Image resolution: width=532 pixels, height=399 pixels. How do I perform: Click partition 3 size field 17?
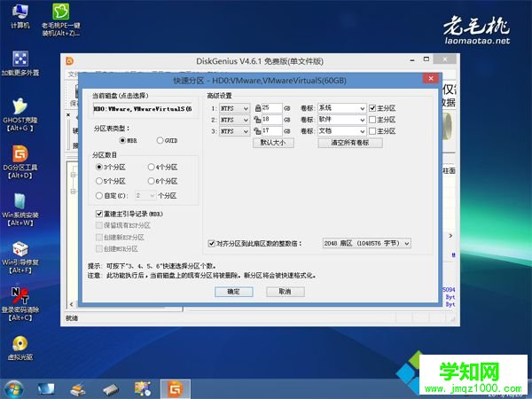pyautogui.click(x=272, y=131)
